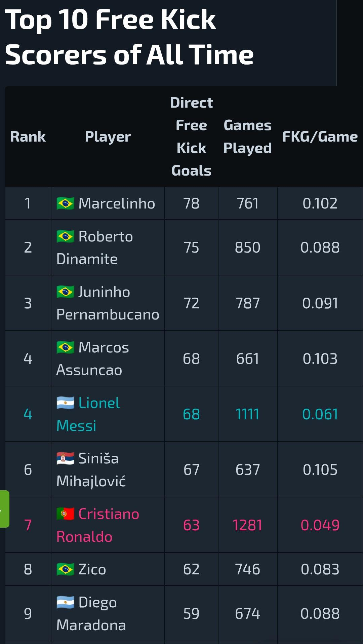Click the FKG/Game column header
Image resolution: width=363 pixels, height=644 pixels.
coord(320,137)
